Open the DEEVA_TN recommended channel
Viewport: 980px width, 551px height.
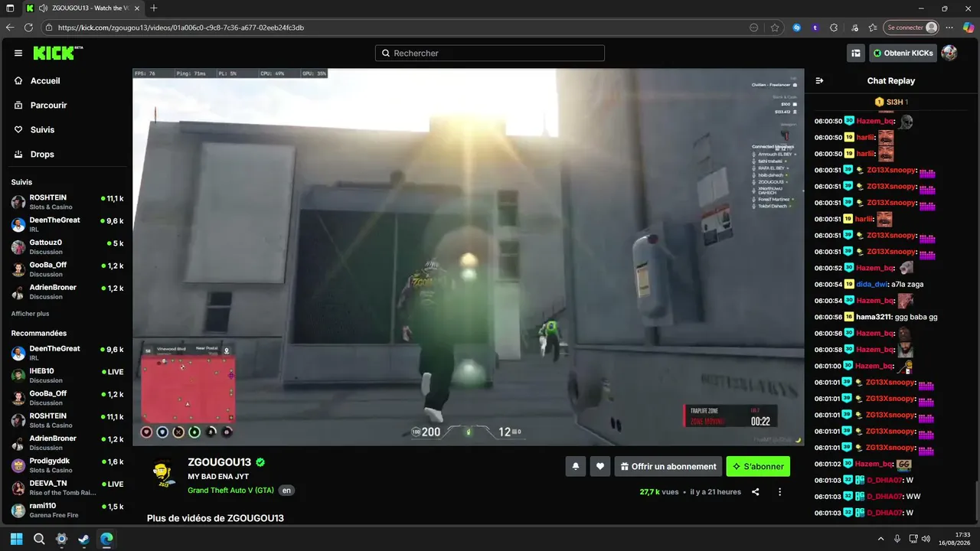[x=67, y=488]
